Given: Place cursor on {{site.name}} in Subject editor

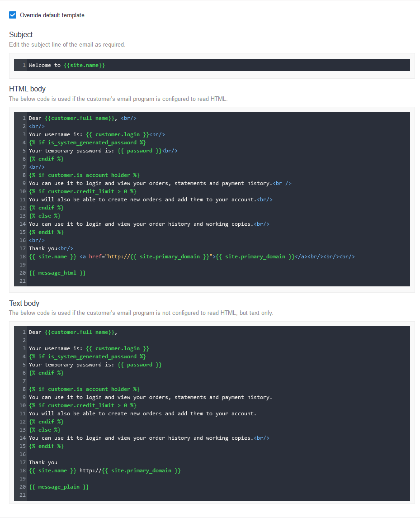Looking at the screenshot, I should point(84,65).
